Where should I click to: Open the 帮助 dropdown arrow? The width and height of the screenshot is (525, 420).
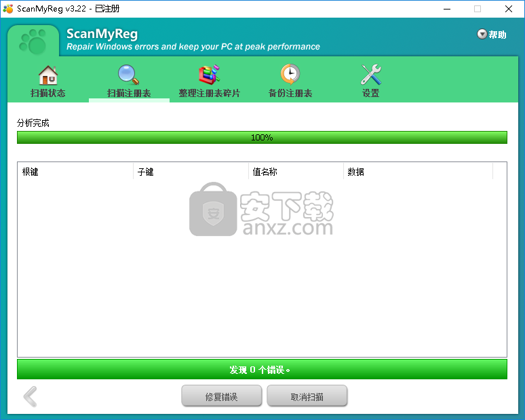tap(482, 34)
